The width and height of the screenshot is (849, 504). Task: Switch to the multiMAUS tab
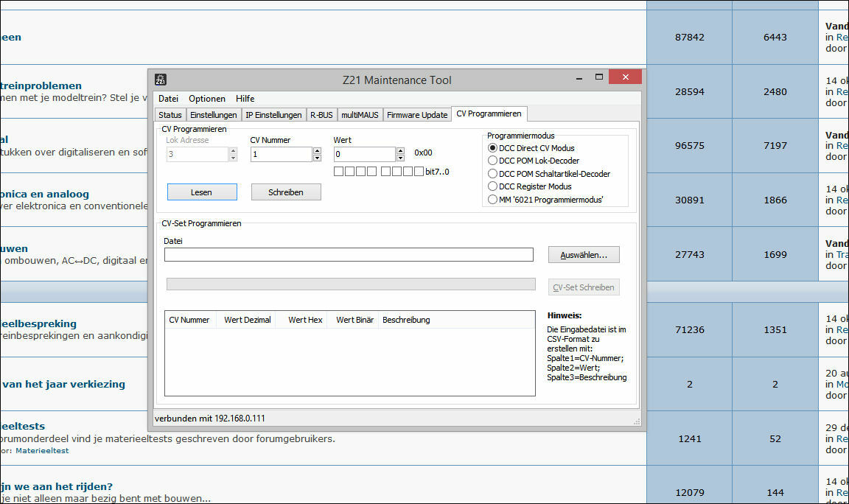coord(360,115)
